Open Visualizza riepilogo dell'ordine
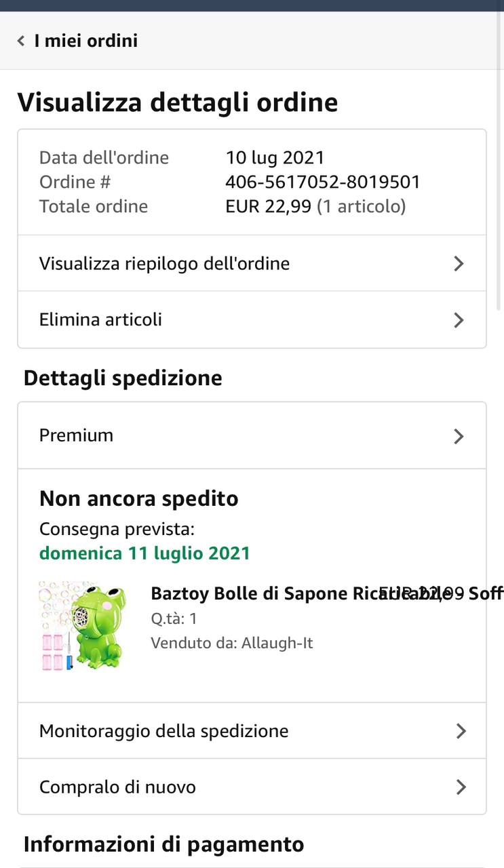Image resolution: width=504 pixels, height=868 pixels. pos(164,263)
